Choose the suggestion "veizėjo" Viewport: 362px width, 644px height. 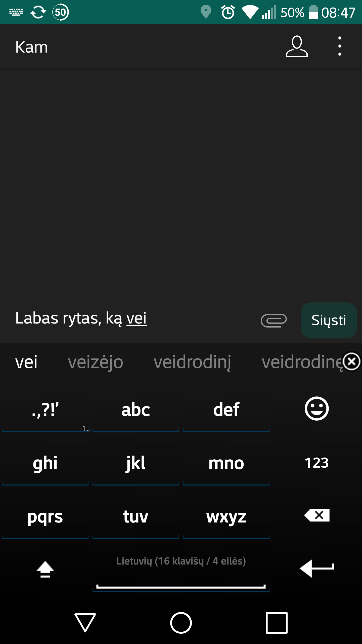tap(96, 362)
